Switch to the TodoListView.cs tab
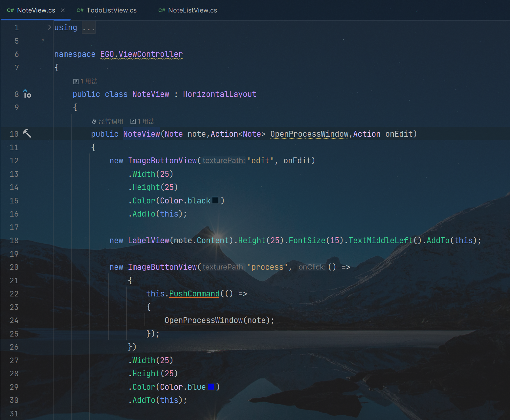 (106, 10)
